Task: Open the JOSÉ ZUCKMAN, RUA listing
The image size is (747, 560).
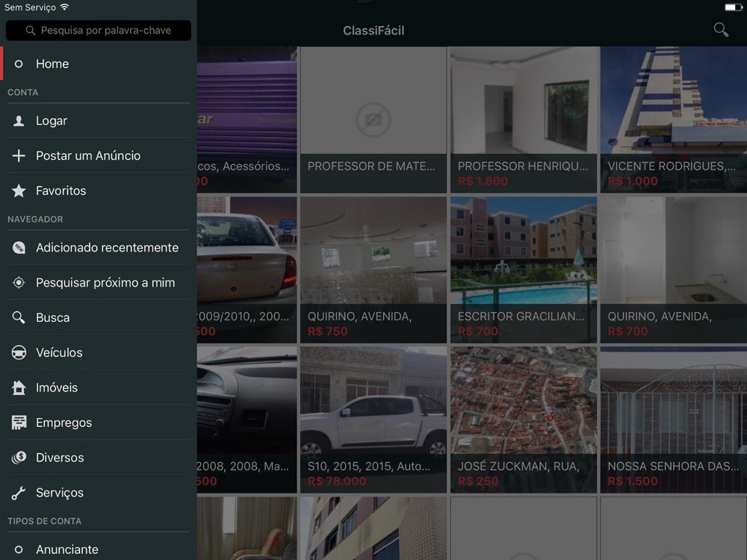Action: coord(524,420)
